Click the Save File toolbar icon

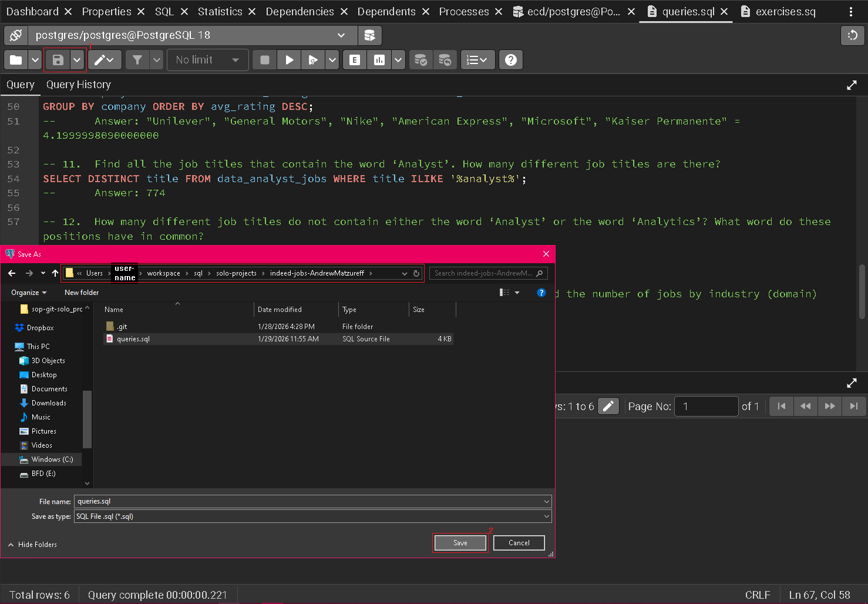coord(58,60)
